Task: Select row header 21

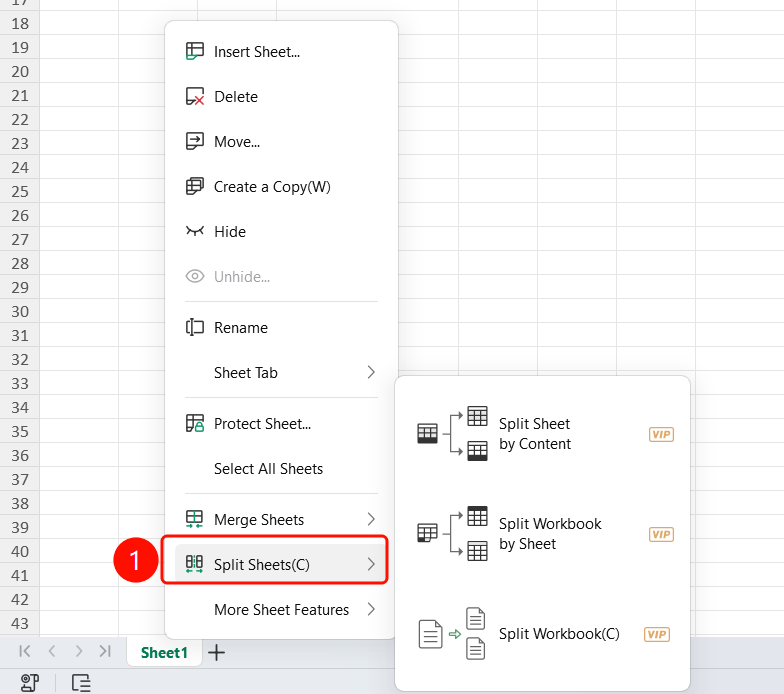Action: [x=20, y=96]
